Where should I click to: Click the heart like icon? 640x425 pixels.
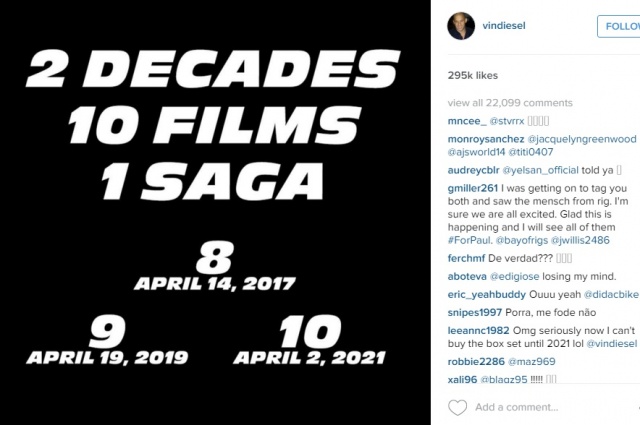click(x=457, y=407)
